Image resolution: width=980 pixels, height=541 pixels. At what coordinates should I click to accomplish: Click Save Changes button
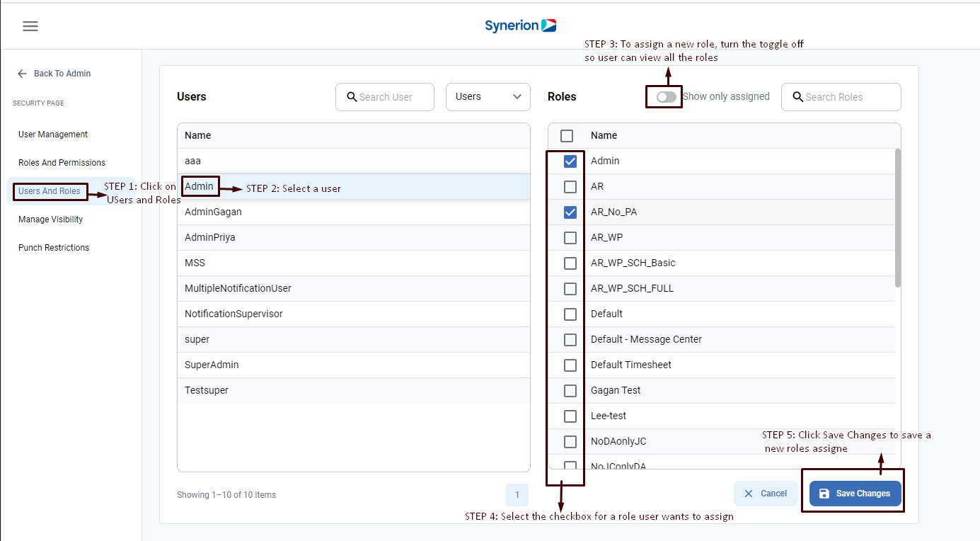[x=855, y=494]
